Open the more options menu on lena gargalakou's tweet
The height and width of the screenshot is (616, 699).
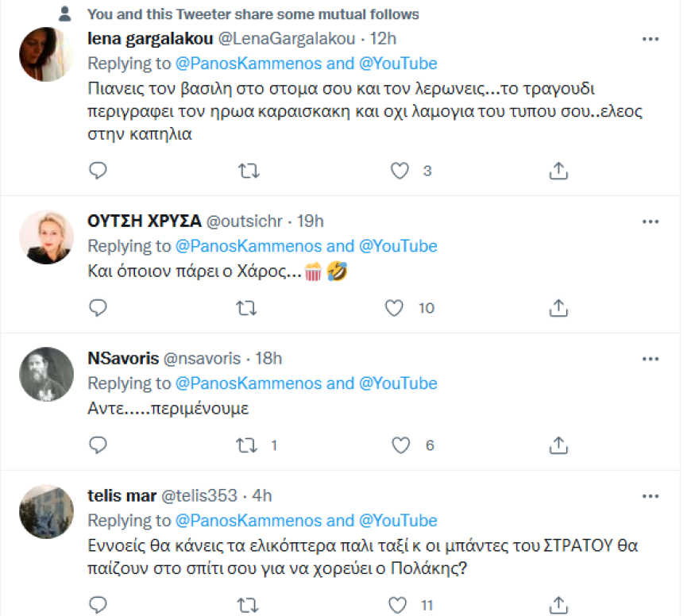coord(651,37)
